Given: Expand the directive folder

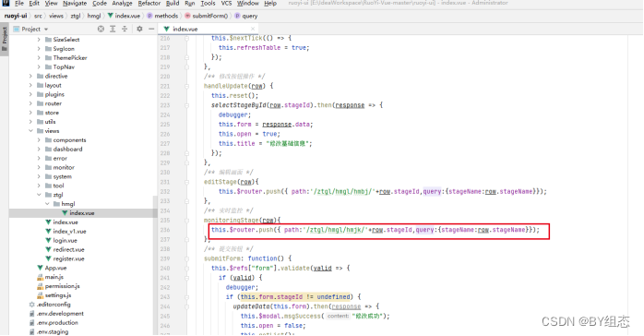Looking at the screenshot, I should (30, 76).
